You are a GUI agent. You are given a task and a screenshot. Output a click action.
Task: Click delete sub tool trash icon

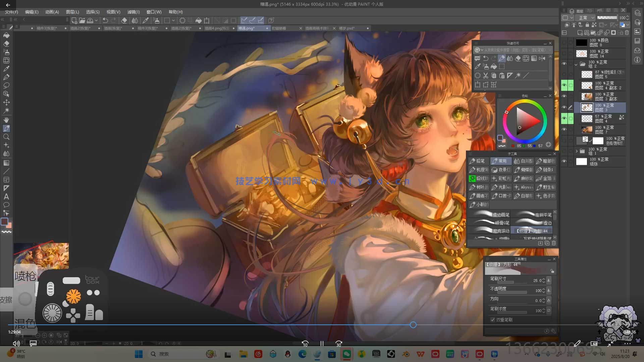[554, 243]
